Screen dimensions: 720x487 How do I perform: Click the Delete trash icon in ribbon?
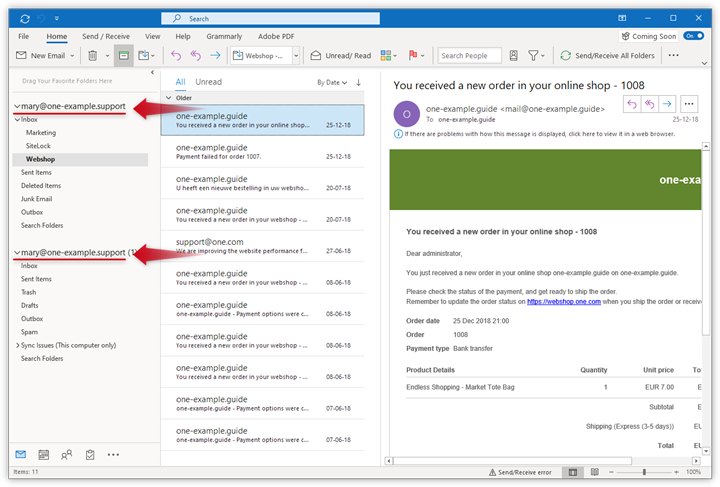[92, 56]
